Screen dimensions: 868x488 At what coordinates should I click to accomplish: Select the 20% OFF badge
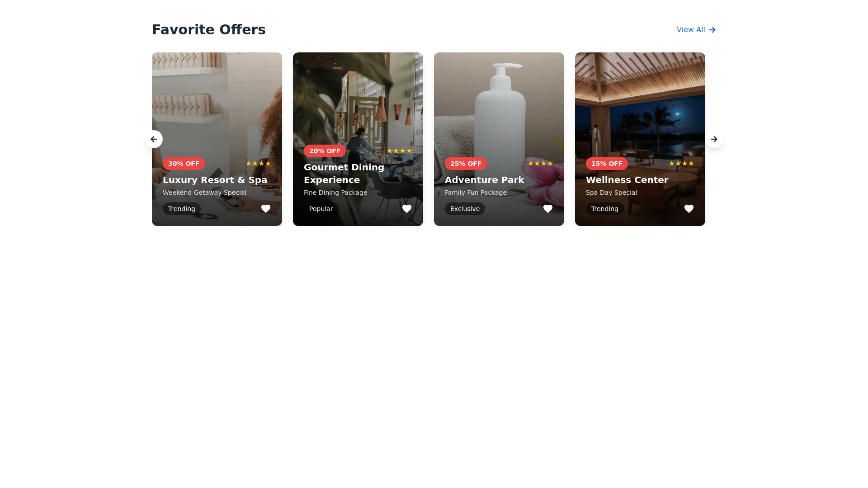coord(325,151)
